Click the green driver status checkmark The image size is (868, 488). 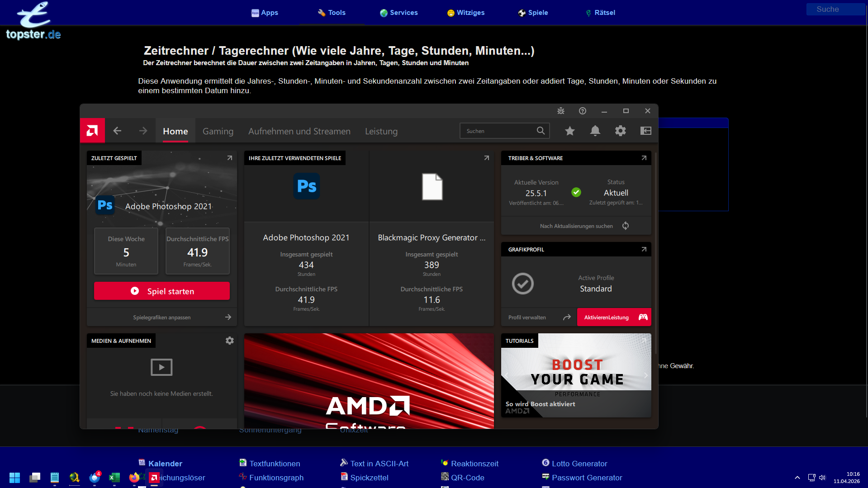[576, 192]
